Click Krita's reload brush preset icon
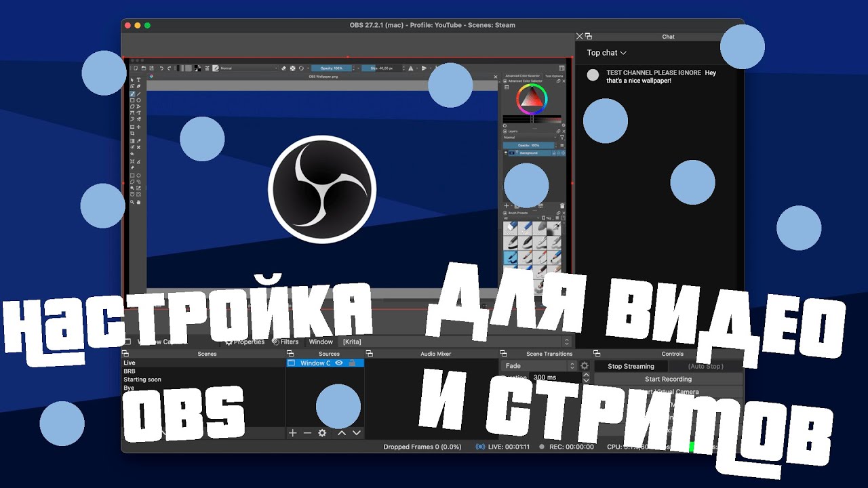868x488 pixels. [x=301, y=68]
